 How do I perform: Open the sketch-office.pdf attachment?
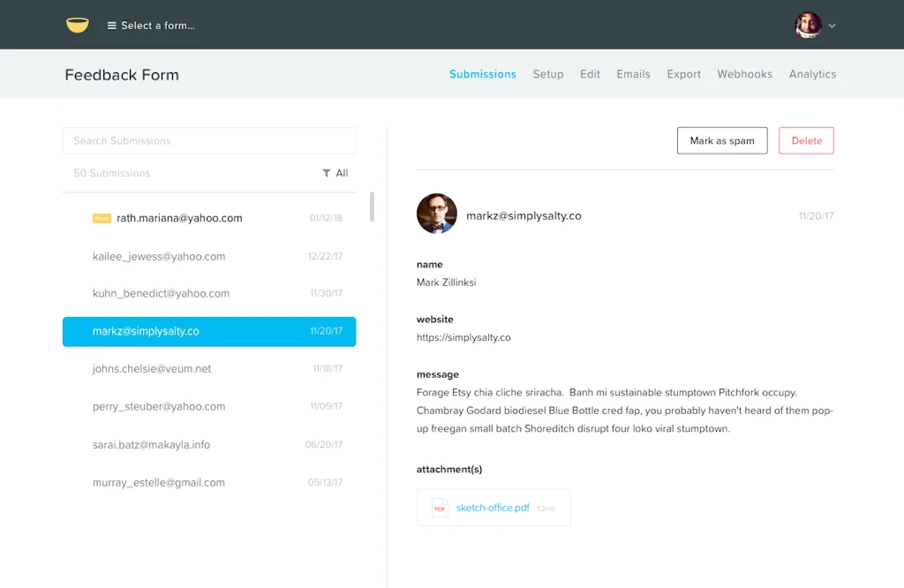point(493,508)
